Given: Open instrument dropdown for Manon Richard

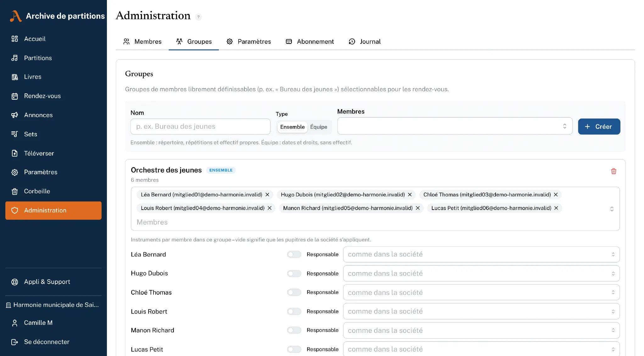Looking at the screenshot, I should [481, 330].
